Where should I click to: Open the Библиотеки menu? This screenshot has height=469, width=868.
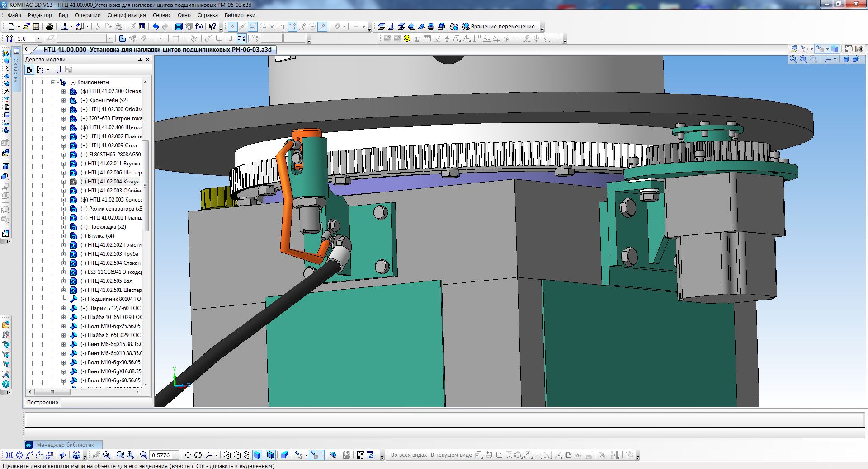click(240, 15)
